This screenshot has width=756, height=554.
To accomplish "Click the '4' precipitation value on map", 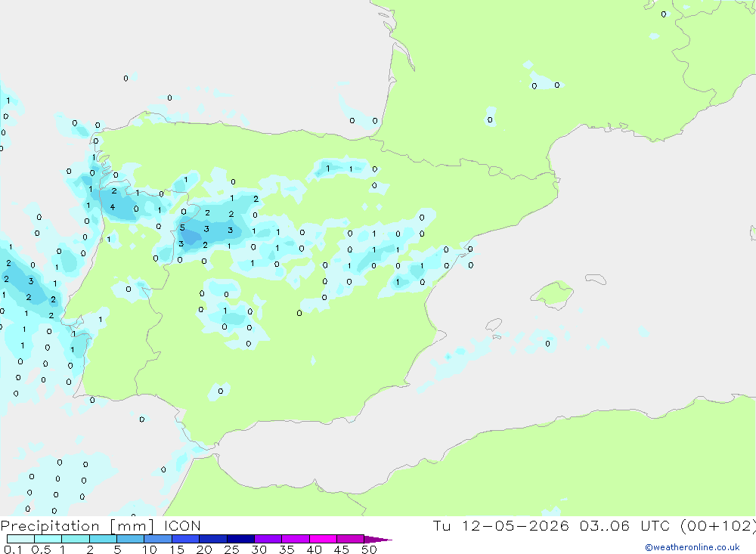I will pyautogui.click(x=113, y=207).
